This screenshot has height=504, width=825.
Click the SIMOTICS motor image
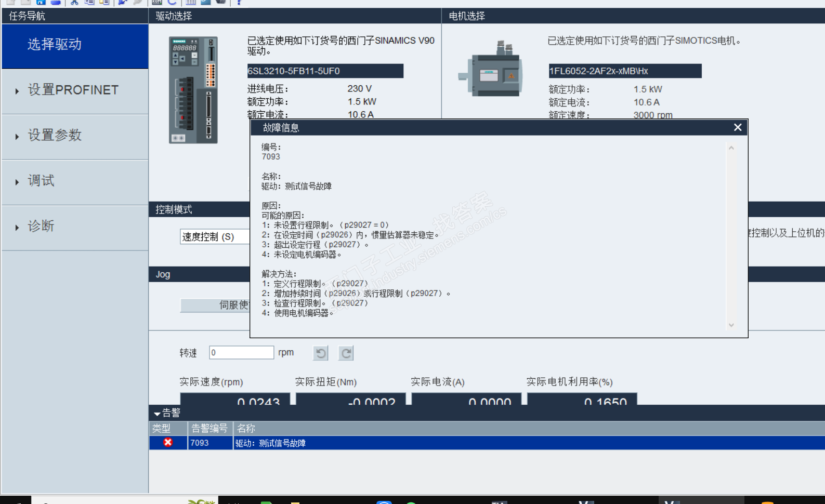tap(491, 69)
